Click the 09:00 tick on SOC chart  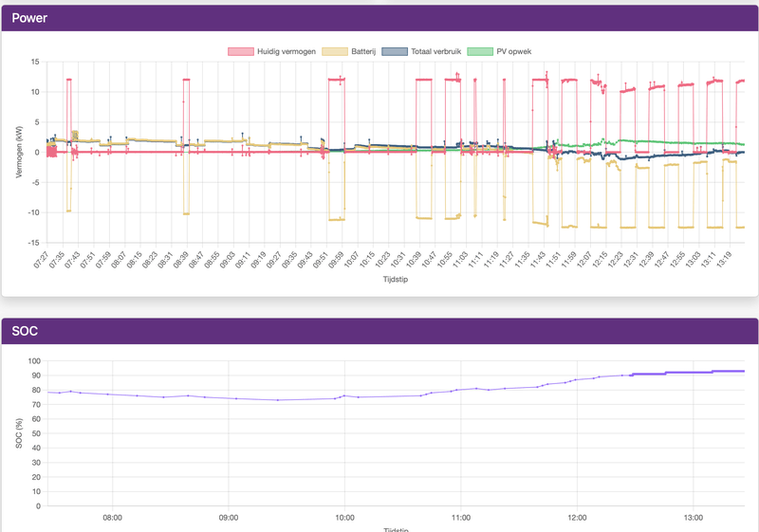(x=229, y=518)
